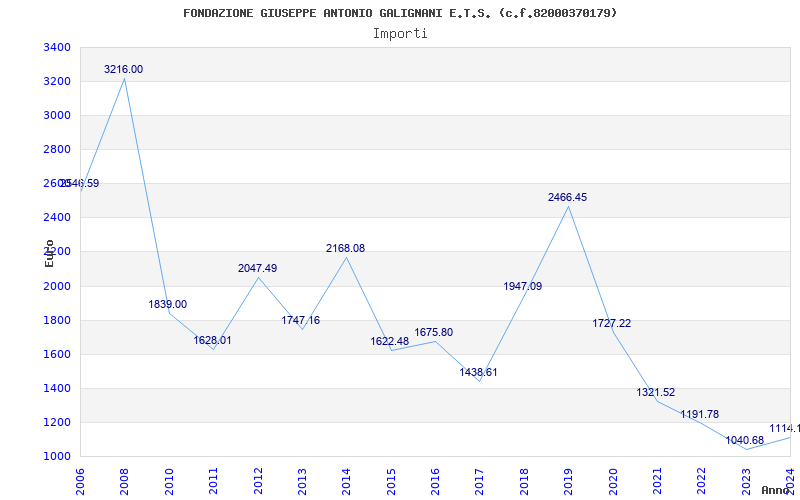
Task: Click the 1321.52 data label
Action: click(656, 392)
